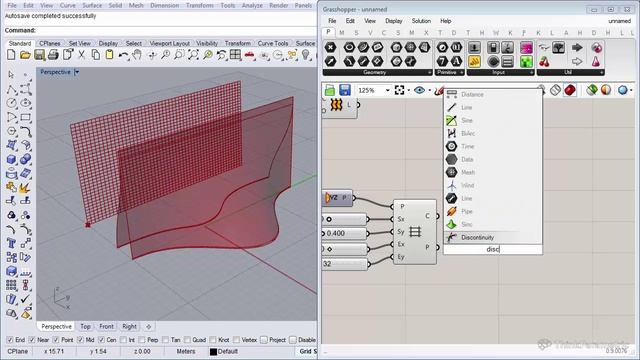Screen dimensions: 640x360
Task: Switch to the Viewport Layout toolbar tab
Action: (x=169, y=43)
